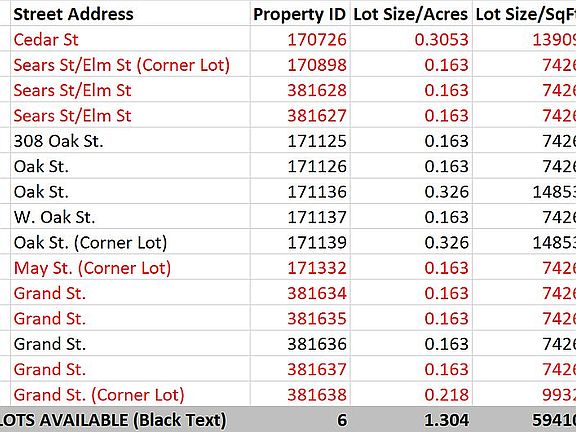The width and height of the screenshot is (576, 432).
Task: Select the 0.218 acres cell
Action: pos(411,393)
